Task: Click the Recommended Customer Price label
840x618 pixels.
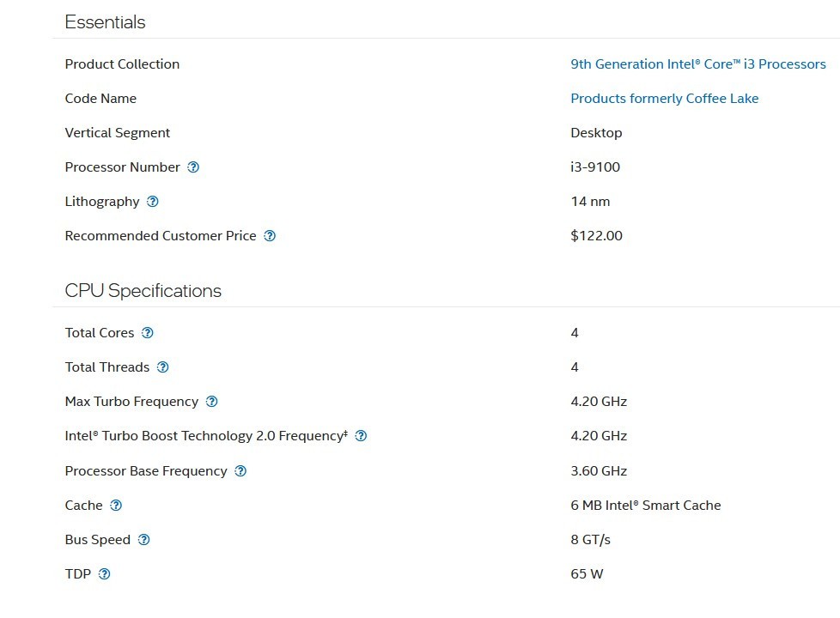Action: coord(160,236)
